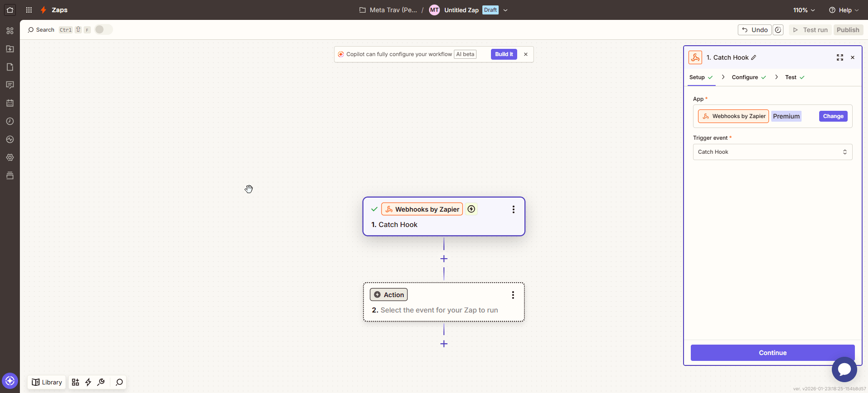The width and height of the screenshot is (868, 393).
Task: Click the Untitled Zap title
Action: (x=461, y=10)
